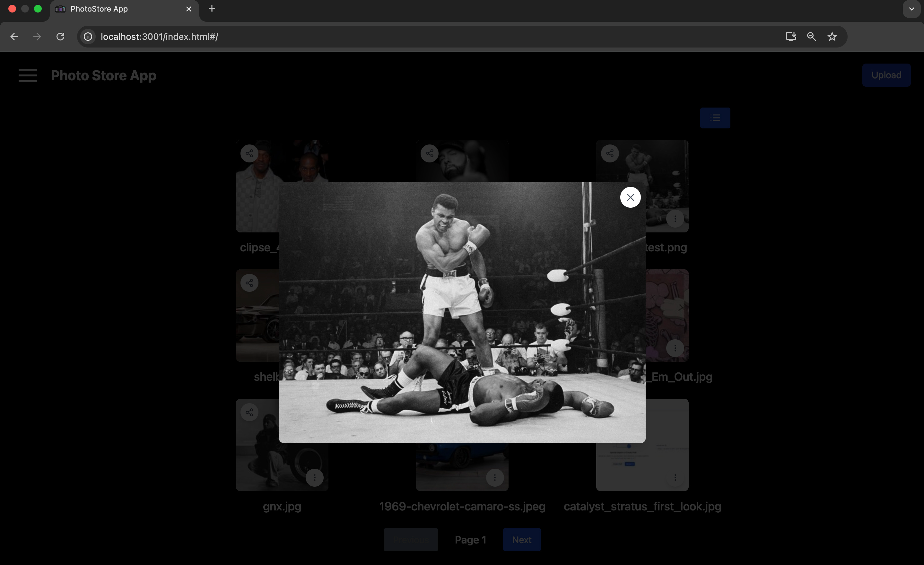Open options for 1969-chevrolet-camaro-ss.jpeg
The image size is (924, 565).
[x=495, y=477]
